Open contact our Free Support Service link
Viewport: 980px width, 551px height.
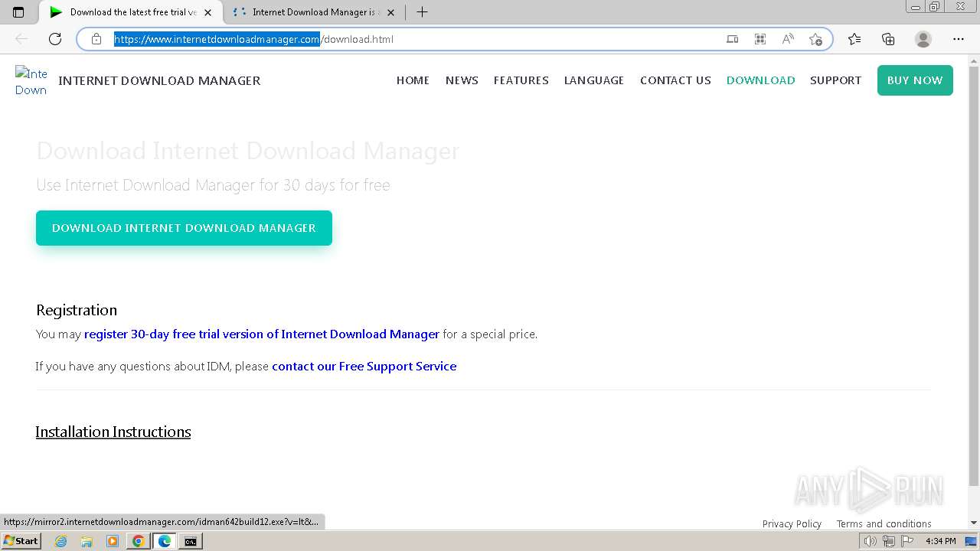click(364, 367)
